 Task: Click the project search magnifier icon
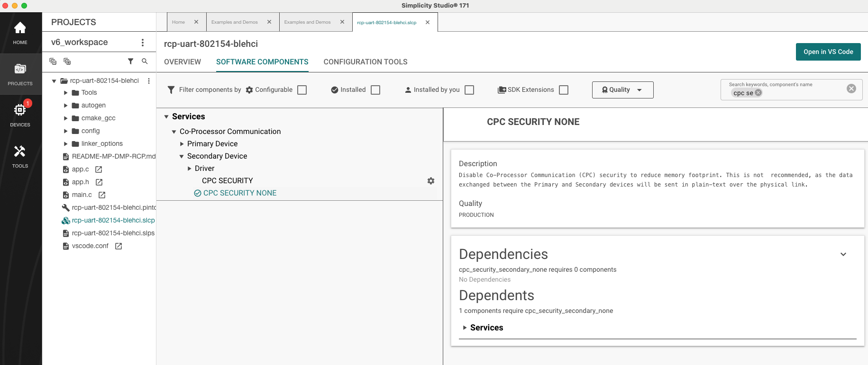click(x=145, y=62)
